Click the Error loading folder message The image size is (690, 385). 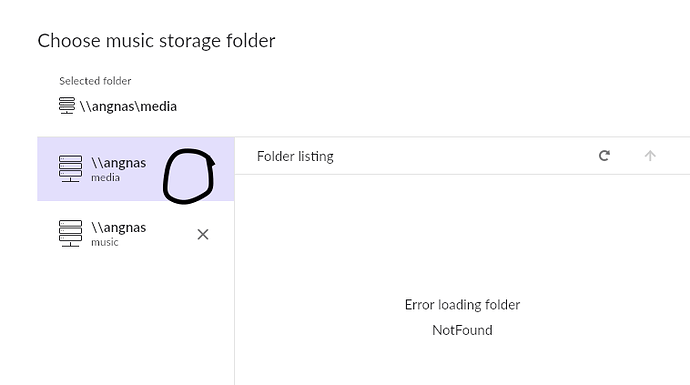(x=462, y=304)
